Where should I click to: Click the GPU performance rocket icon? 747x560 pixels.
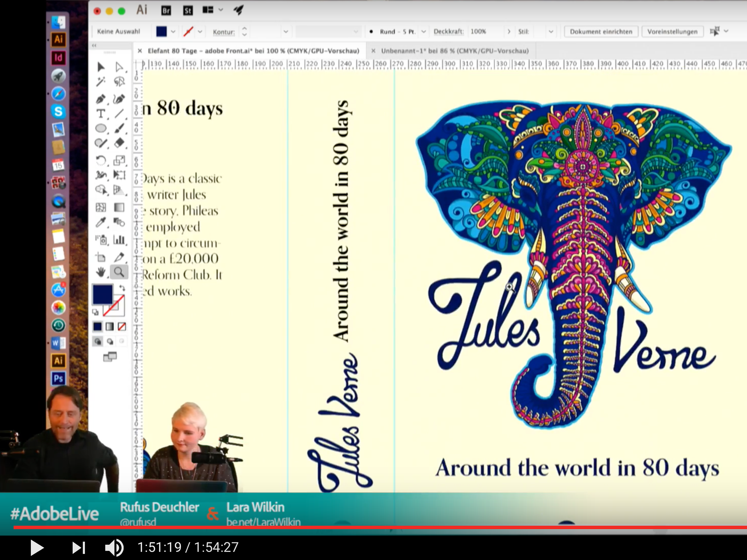click(238, 10)
